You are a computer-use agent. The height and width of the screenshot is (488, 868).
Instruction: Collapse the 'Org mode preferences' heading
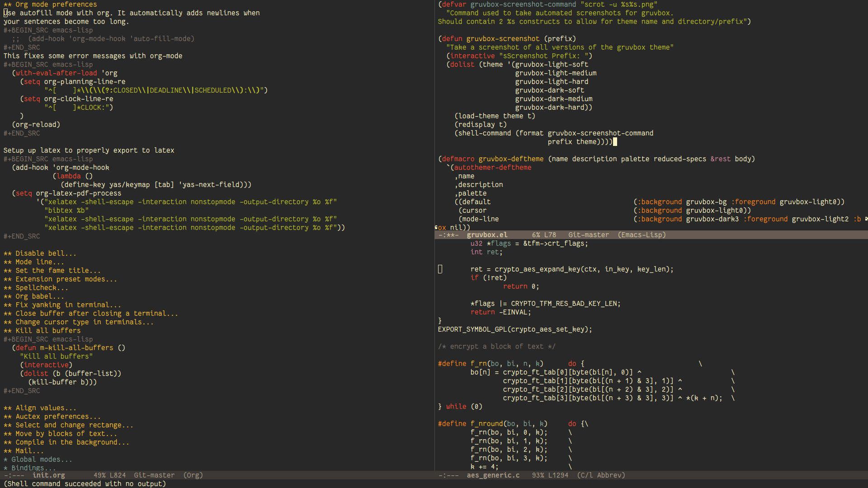point(56,5)
